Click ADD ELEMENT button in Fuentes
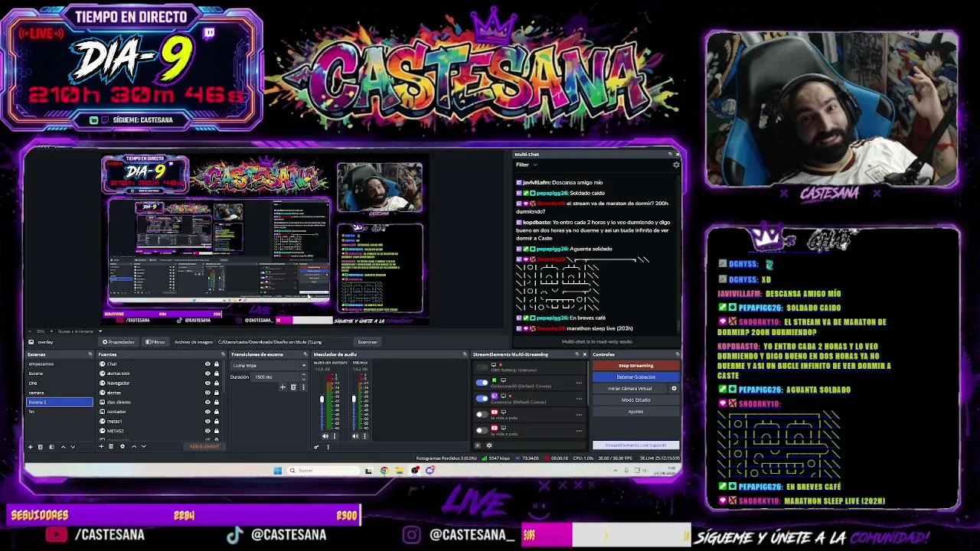Viewport: 980px width, 551px height. (x=204, y=446)
